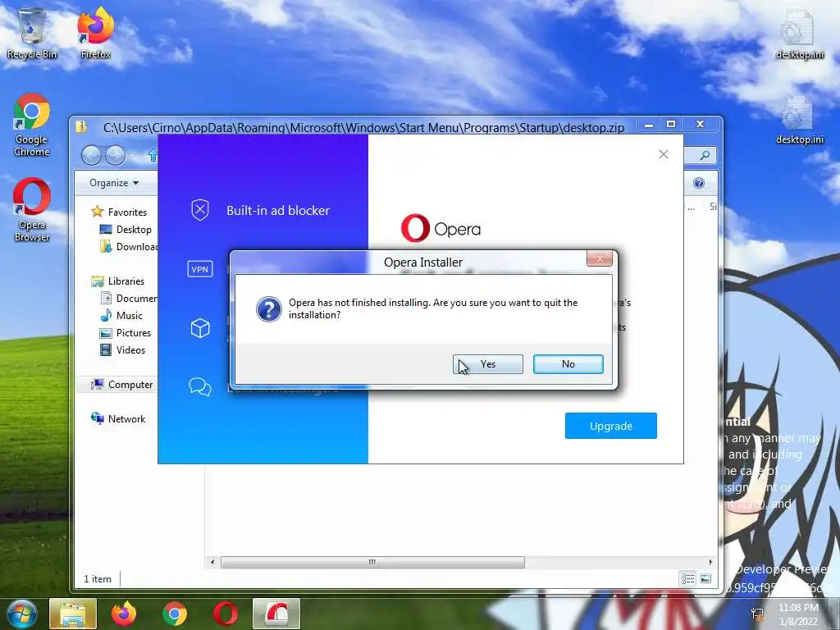
Task: Click the VPN badge icon
Action: [200, 269]
